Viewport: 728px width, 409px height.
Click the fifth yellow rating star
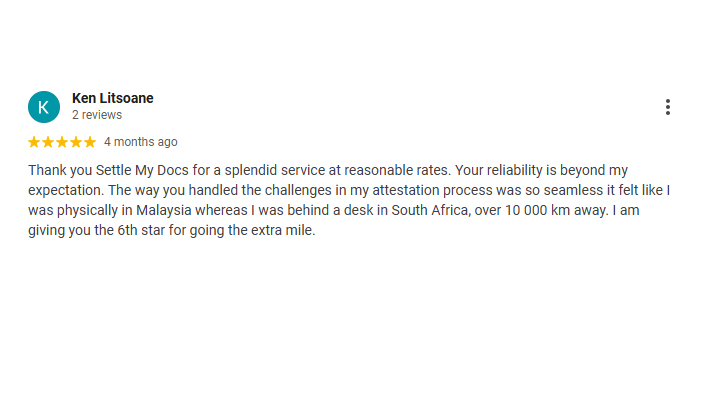pos(90,142)
